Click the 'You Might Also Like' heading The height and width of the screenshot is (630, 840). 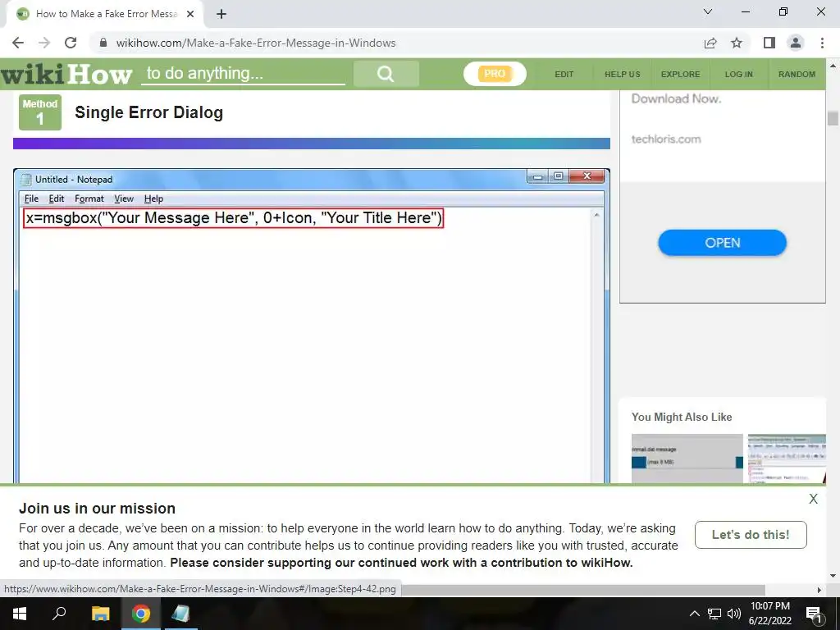pyautogui.click(x=682, y=417)
